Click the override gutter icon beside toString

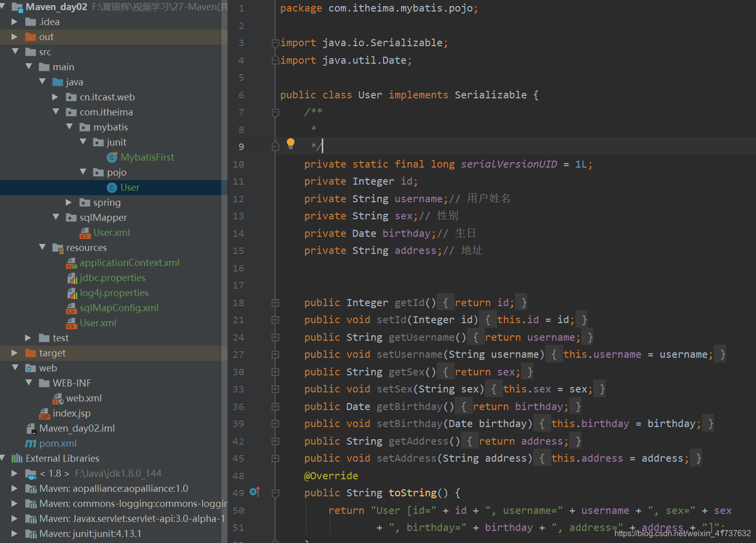[x=255, y=492]
